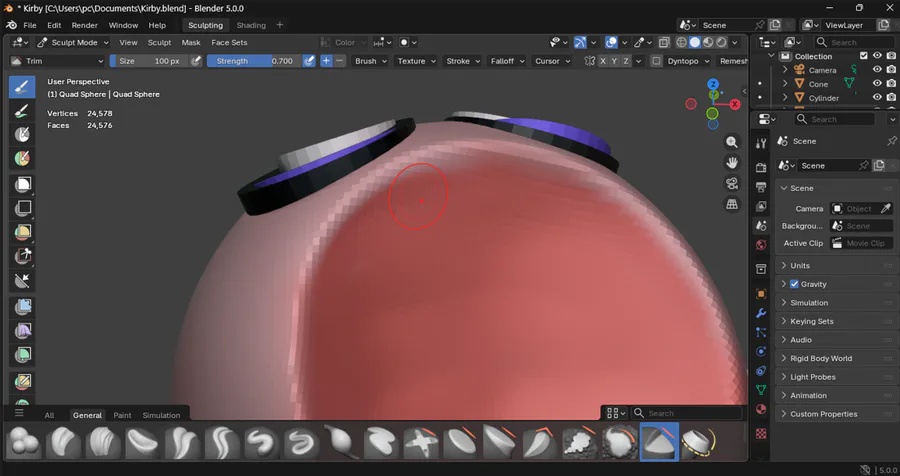900x476 pixels.
Task: Pick the Blob brush thumbnail in the asset shelf
Action: coord(24,442)
